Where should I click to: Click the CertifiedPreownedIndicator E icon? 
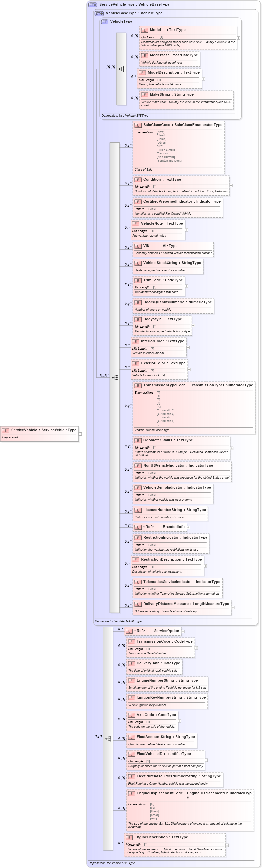138,202
